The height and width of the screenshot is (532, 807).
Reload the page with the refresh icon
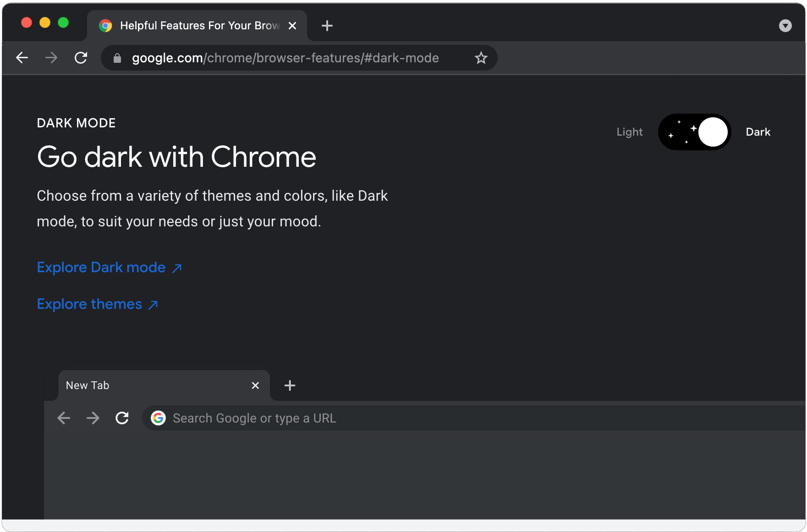[81, 58]
